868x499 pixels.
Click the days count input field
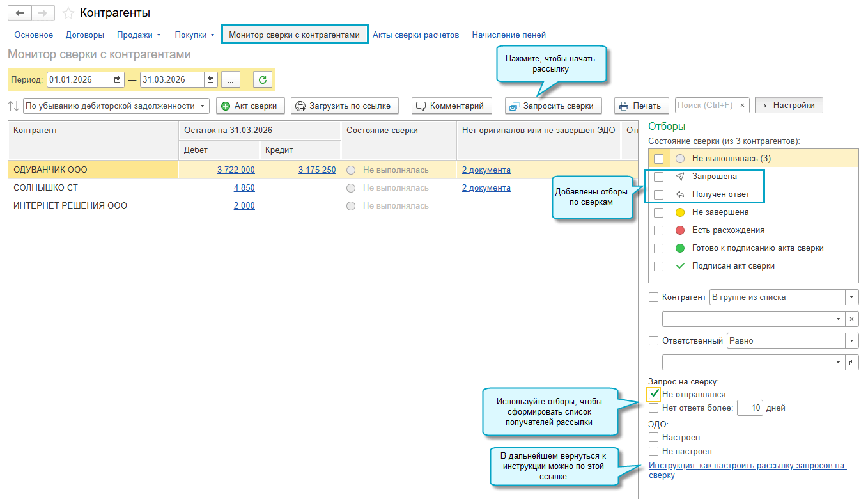[750, 408]
